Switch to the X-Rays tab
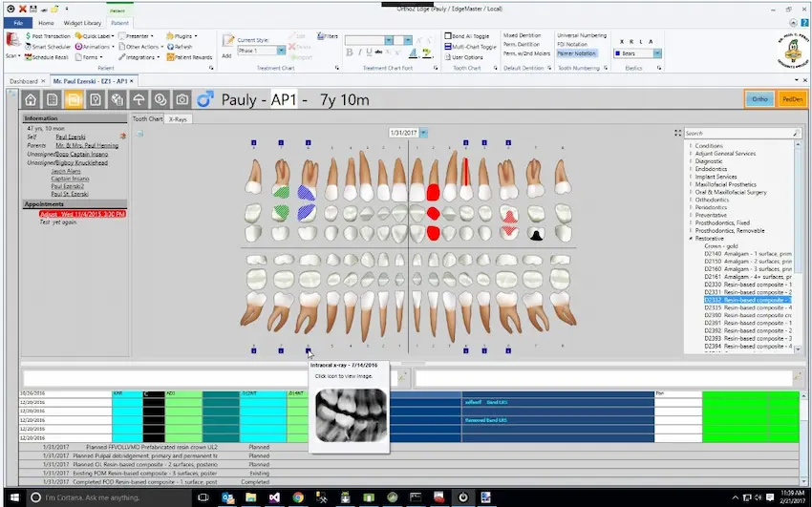The width and height of the screenshot is (812, 507). pyautogui.click(x=178, y=119)
